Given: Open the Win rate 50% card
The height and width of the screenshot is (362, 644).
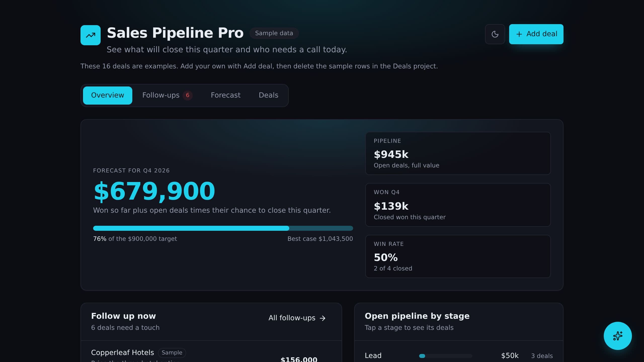Looking at the screenshot, I should [458, 256].
